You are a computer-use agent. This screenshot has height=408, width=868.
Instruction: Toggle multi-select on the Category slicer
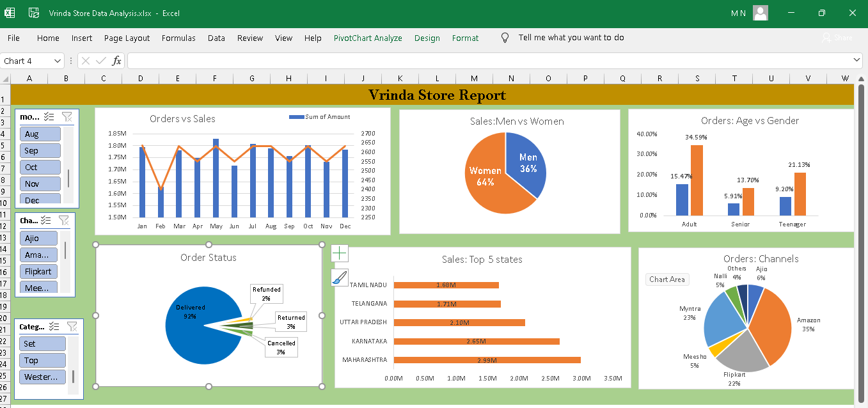(54, 326)
